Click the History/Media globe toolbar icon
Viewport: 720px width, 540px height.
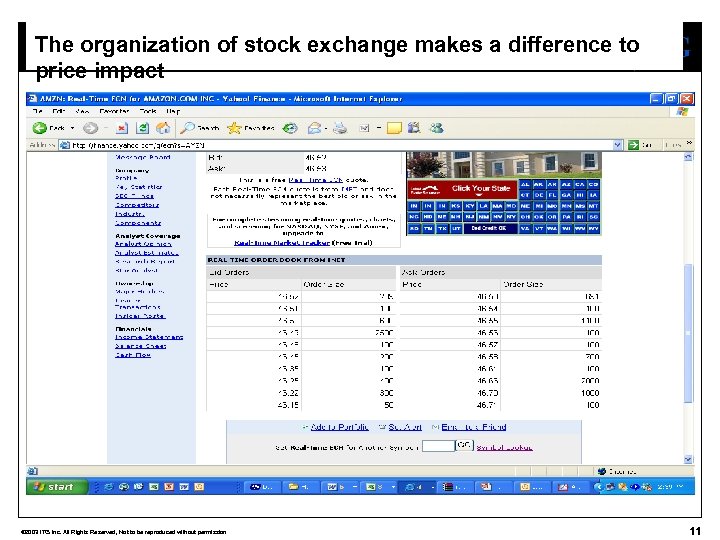[290, 128]
